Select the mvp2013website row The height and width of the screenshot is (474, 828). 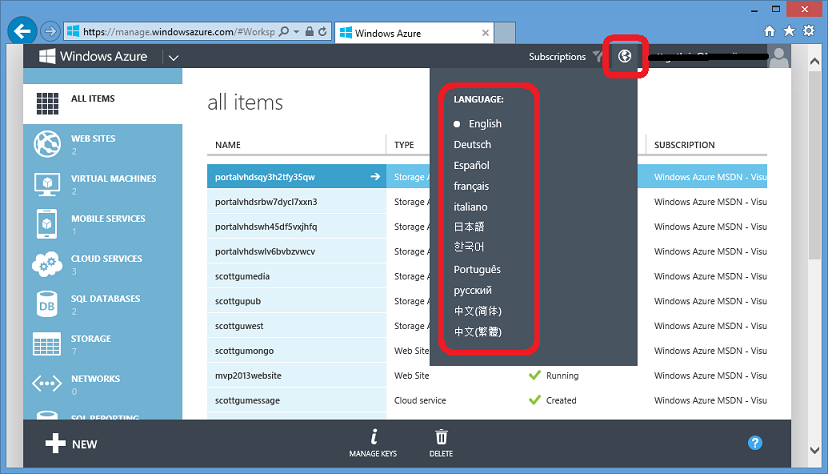296,375
